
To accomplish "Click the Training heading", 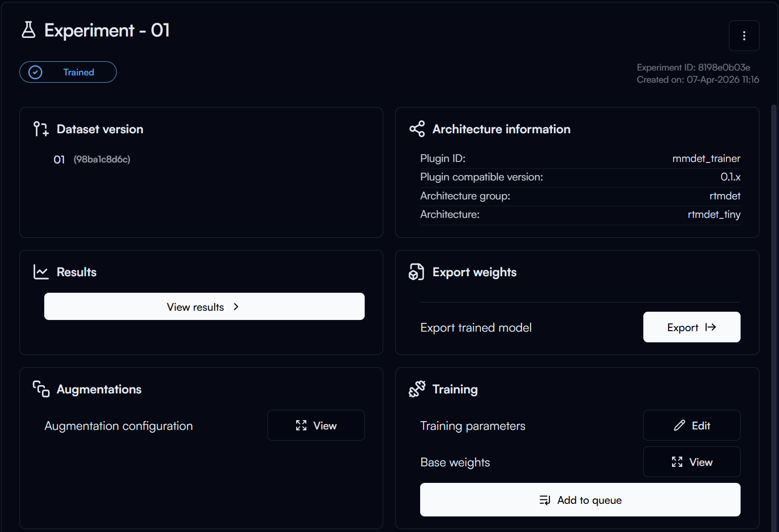I will coord(455,390).
